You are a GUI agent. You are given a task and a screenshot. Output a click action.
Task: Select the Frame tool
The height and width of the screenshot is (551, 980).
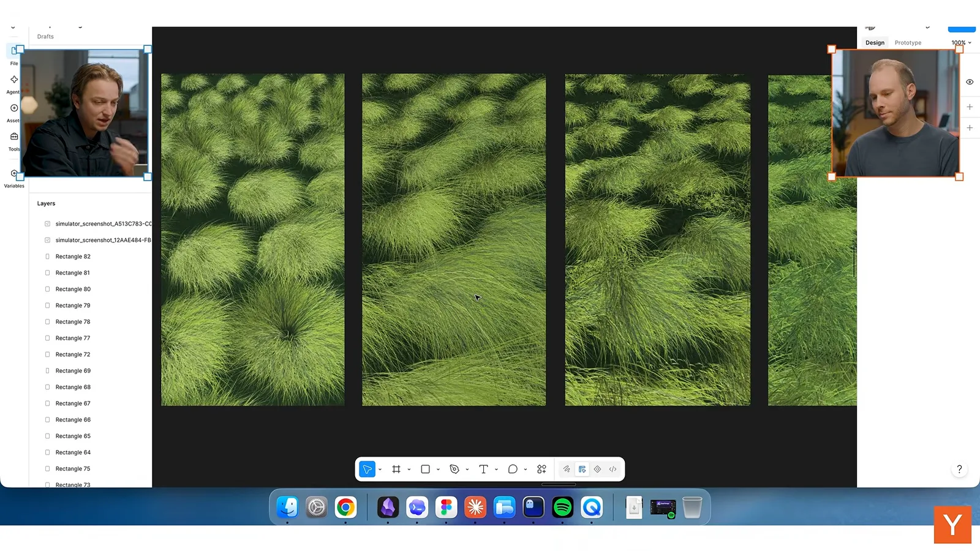coord(396,470)
